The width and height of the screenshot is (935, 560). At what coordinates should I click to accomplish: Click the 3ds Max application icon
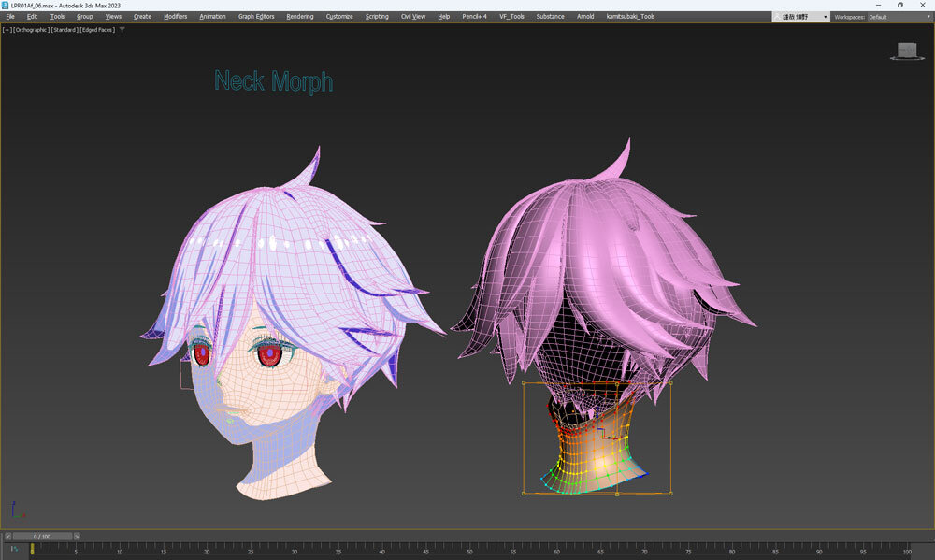point(5,6)
